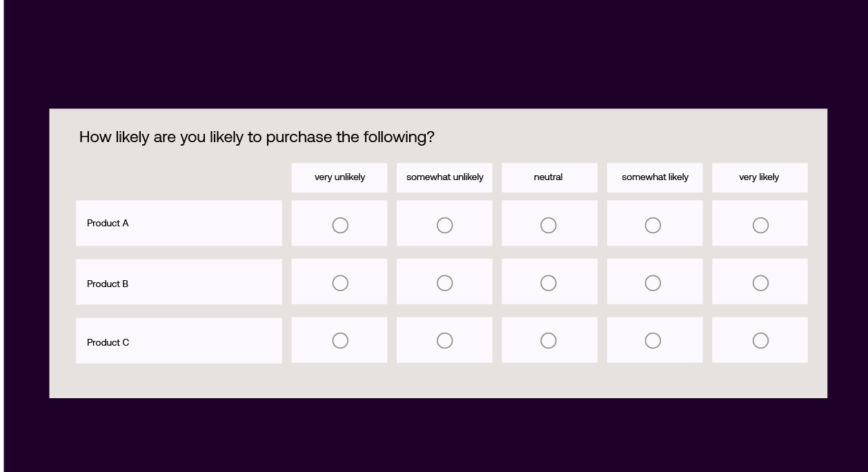Select very likely for Product A

[x=760, y=226]
